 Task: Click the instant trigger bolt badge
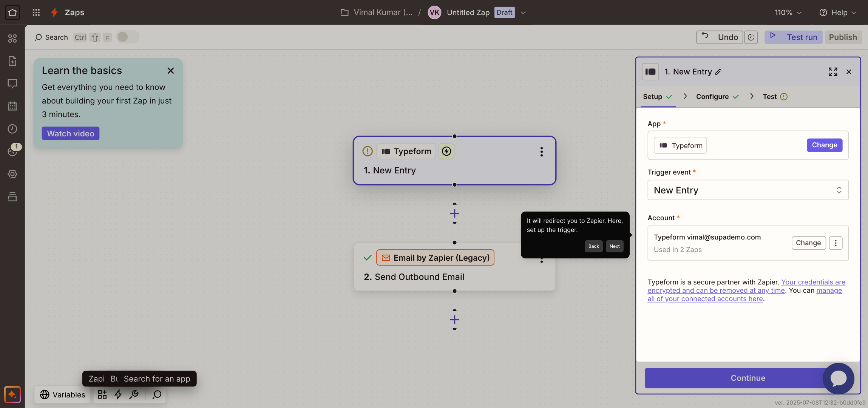click(x=446, y=151)
